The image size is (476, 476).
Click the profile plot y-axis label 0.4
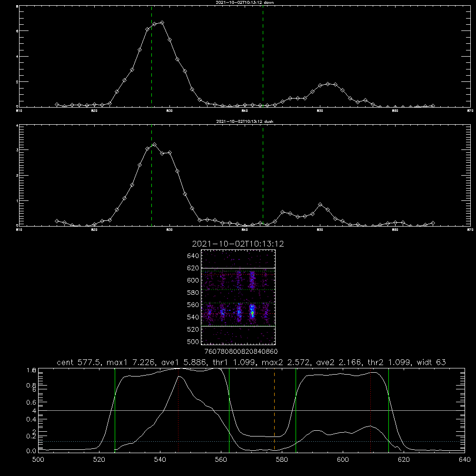[31, 419]
